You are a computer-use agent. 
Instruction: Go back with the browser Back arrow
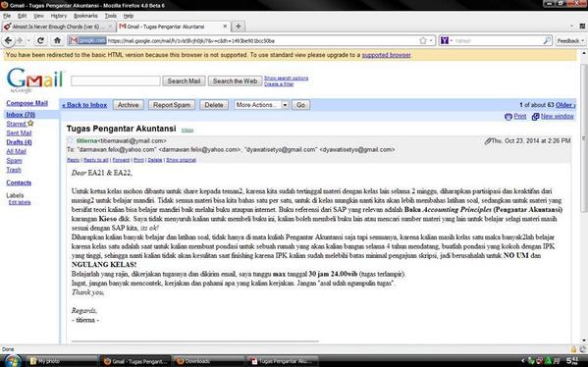(x=8, y=40)
